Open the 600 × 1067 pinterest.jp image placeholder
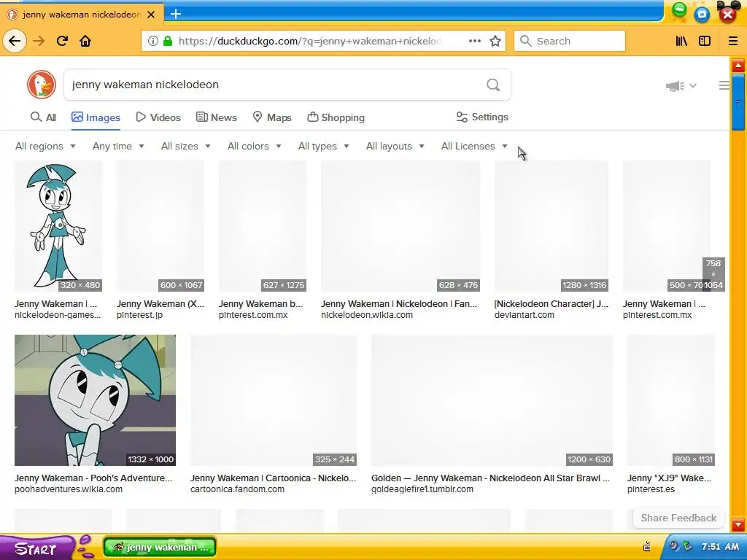Image resolution: width=747 pixels, height=560 pixels. pos(160,226)
